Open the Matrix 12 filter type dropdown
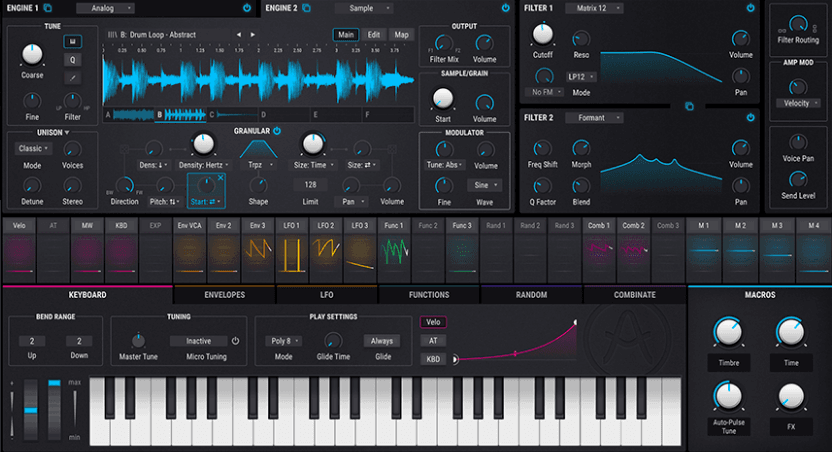The height and width of the screenshot is (452, 832). 598,8
